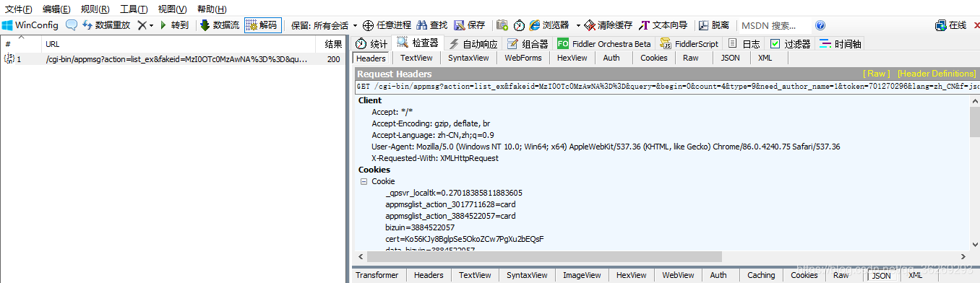Open the Fiddler Orchestra Beta tab

[x=604, y=44]
